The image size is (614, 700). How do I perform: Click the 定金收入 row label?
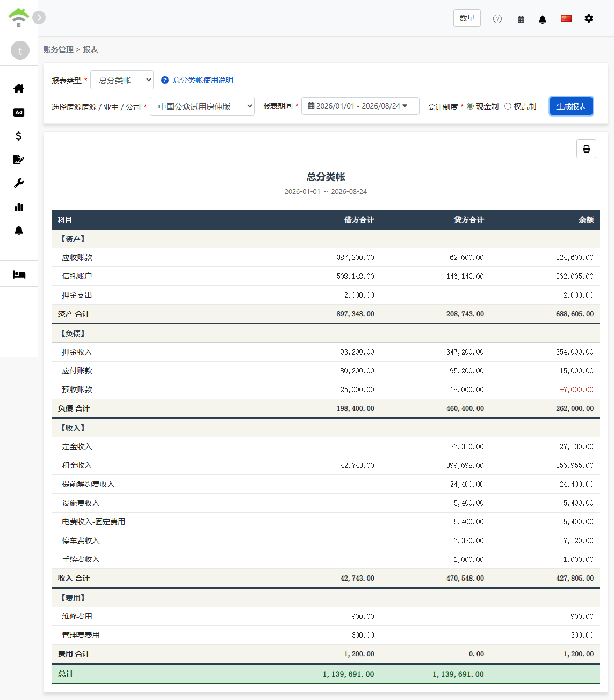click(77, 446)
